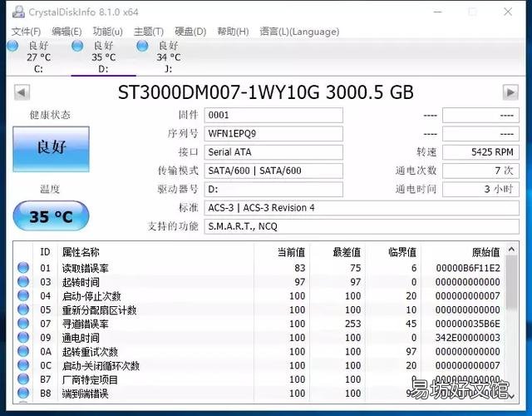Select the D: drive tab at 35 °C
This screenshot has height=416, width=532.
click(x=103, y=57)
